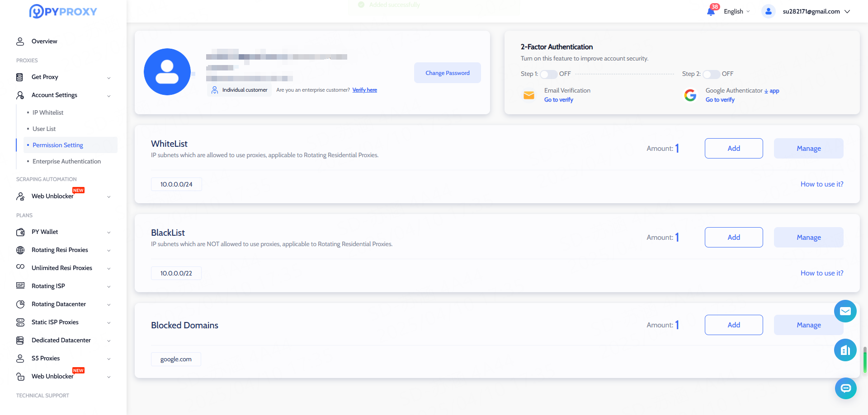Click the enterprise Verify here link
Screen dimensions: 868x415
pos(364,90)
